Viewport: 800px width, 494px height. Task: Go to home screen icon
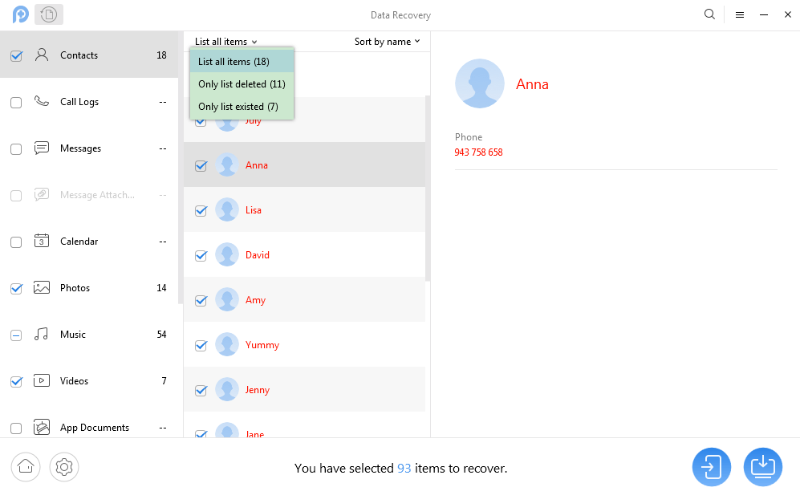26,467
